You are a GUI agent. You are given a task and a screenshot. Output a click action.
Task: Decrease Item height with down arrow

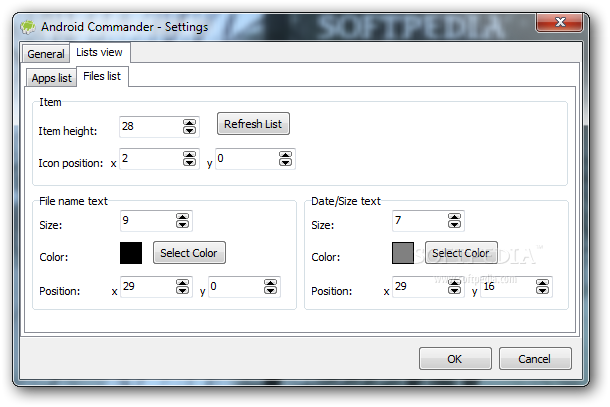tap(189, 131)
